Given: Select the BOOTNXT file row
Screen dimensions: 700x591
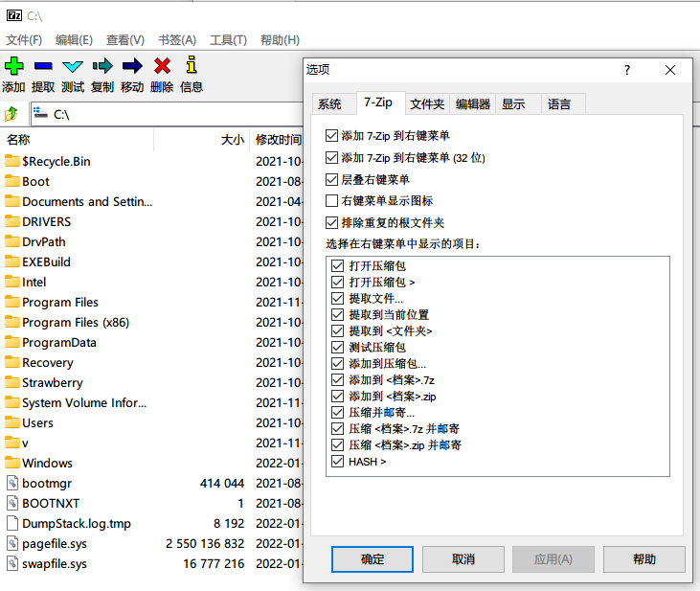Looking at the screenshot, I should 153,503.
